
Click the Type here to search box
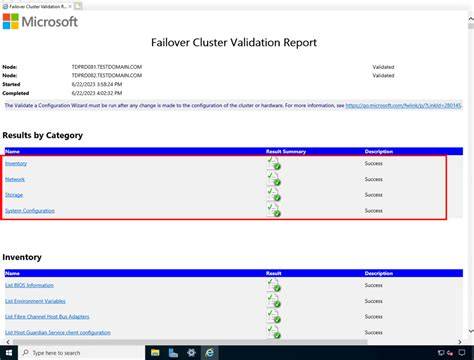82,353
